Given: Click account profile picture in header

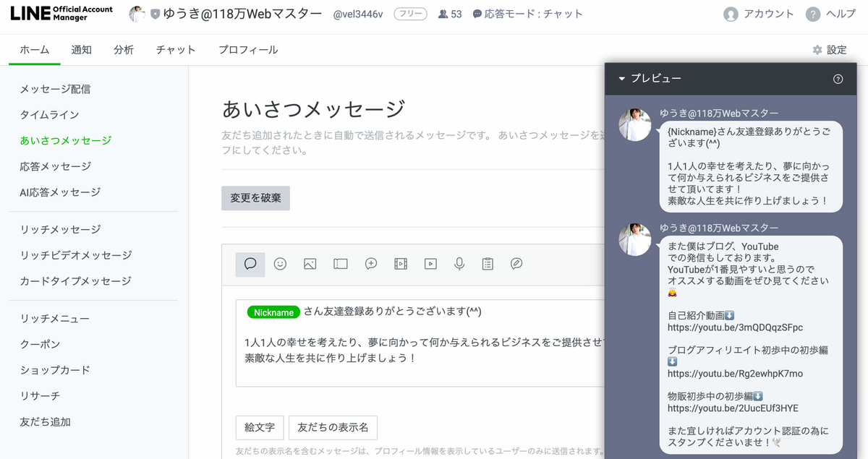Looking at the screenshot, I should (137, 14).
